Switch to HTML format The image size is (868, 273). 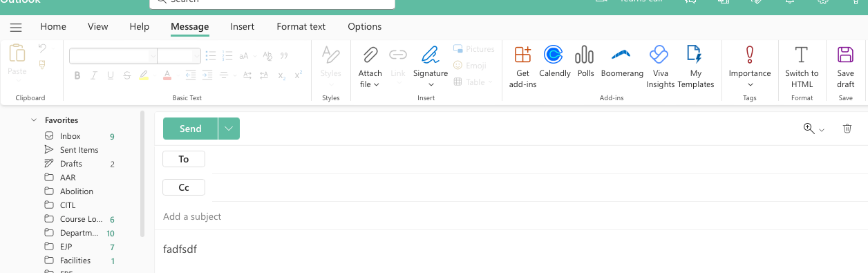click(x=802, y=66)
